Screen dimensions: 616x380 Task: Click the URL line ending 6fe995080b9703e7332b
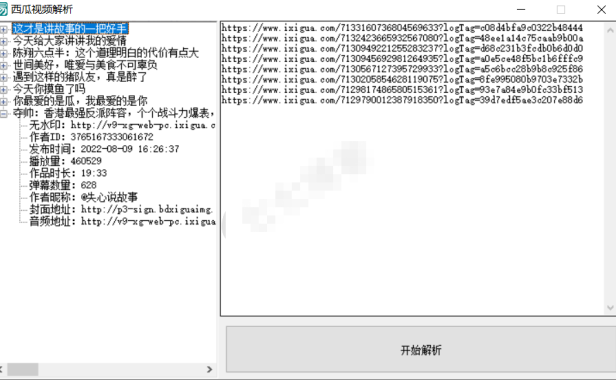point(402,80)
